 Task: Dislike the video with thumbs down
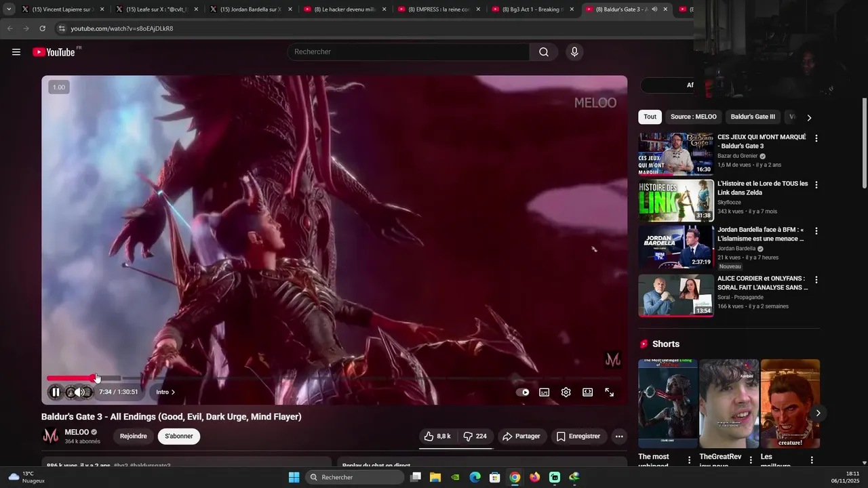[x=475, y=436]
